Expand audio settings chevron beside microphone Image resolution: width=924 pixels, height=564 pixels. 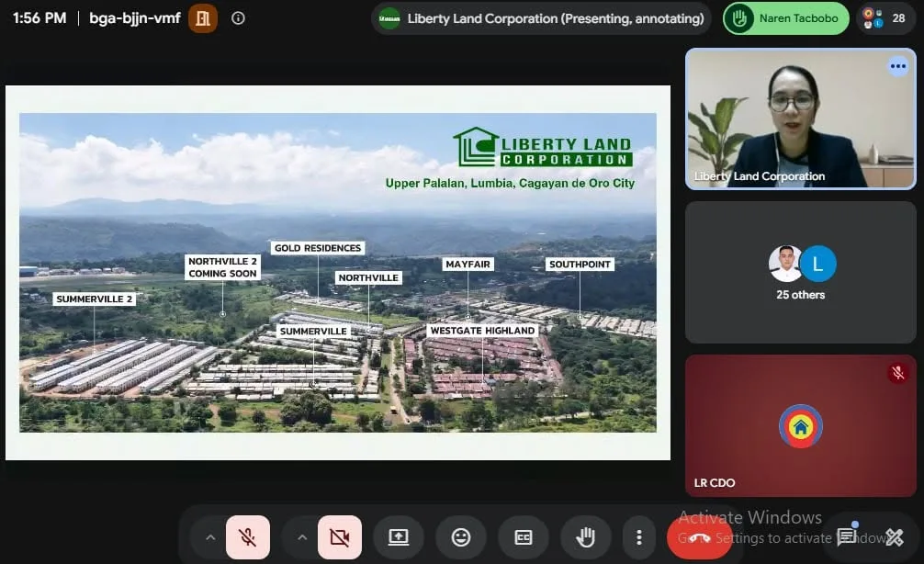click(x=210, y=537)
